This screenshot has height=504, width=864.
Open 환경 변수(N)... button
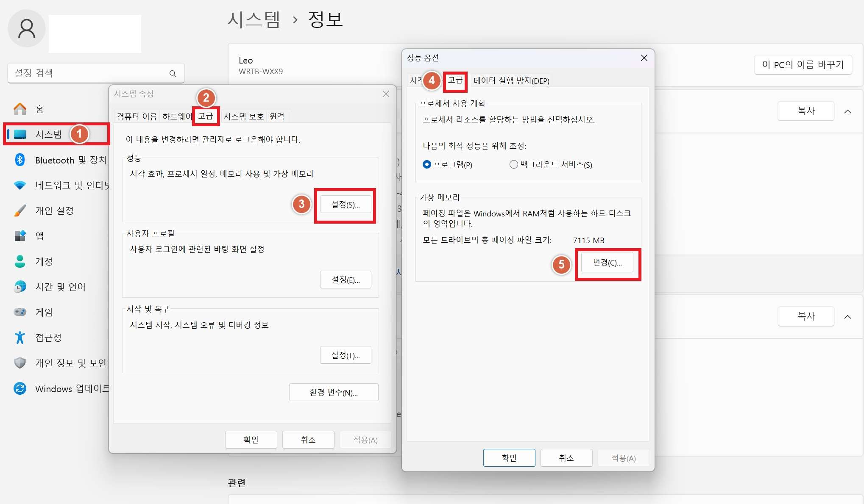334,393
